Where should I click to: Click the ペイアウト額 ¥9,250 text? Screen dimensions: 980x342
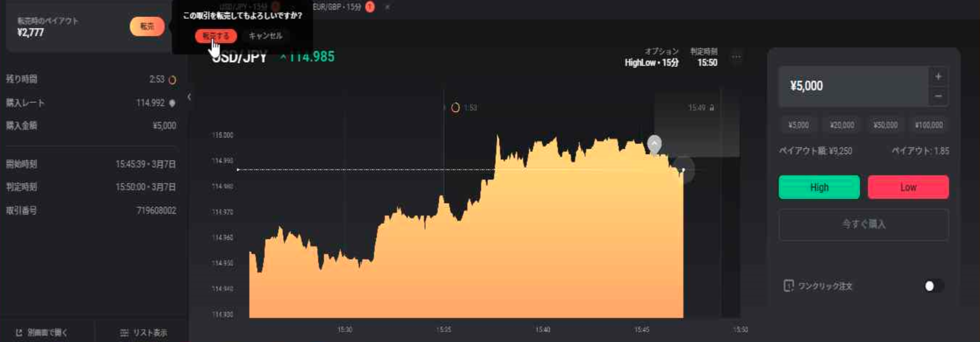click(816, 151)
